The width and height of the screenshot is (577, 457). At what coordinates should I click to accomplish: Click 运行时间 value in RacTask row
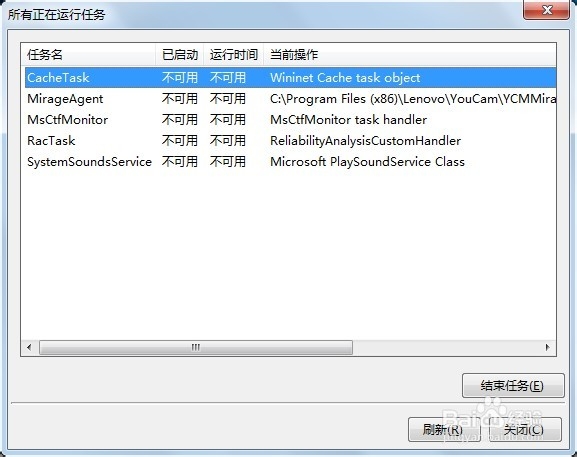coord(228,141)
